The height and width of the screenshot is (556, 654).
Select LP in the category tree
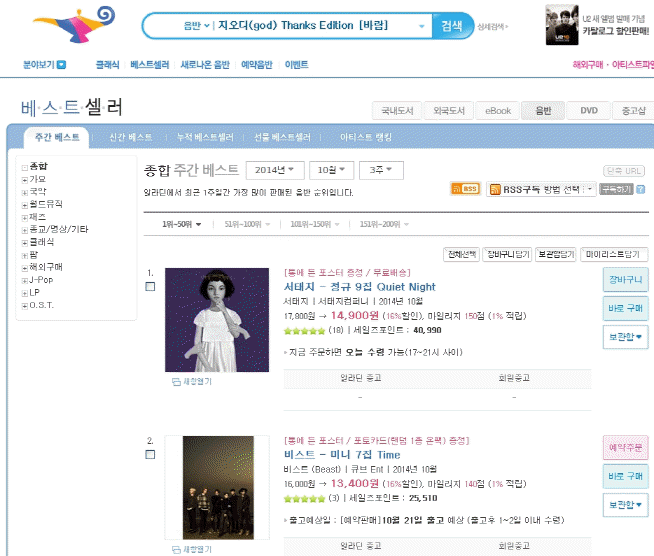(34, 293)
